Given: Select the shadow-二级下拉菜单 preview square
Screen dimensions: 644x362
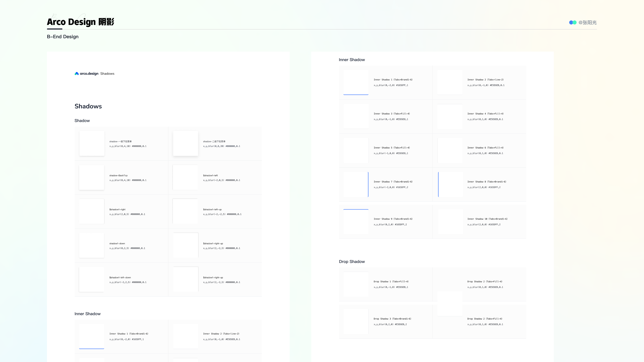Looking at the screenshot, I should [185, 143].
